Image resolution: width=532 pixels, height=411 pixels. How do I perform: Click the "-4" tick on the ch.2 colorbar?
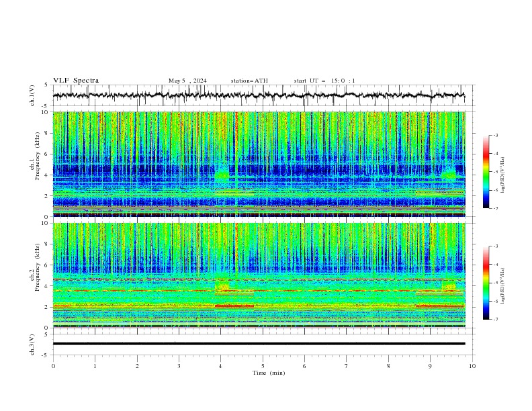point(496,265)
